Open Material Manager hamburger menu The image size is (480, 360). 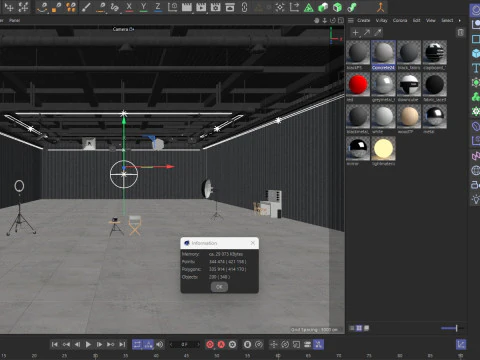pos(351,20)
